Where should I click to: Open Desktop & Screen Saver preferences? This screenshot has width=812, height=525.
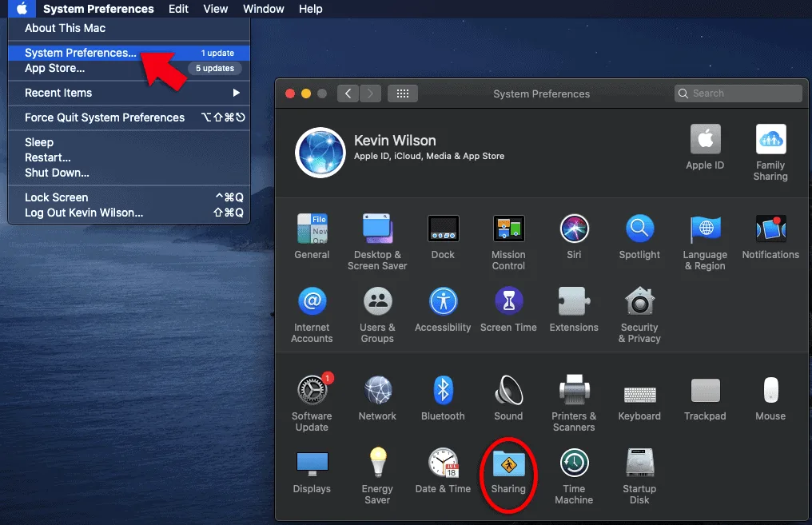tap(377, 242)
